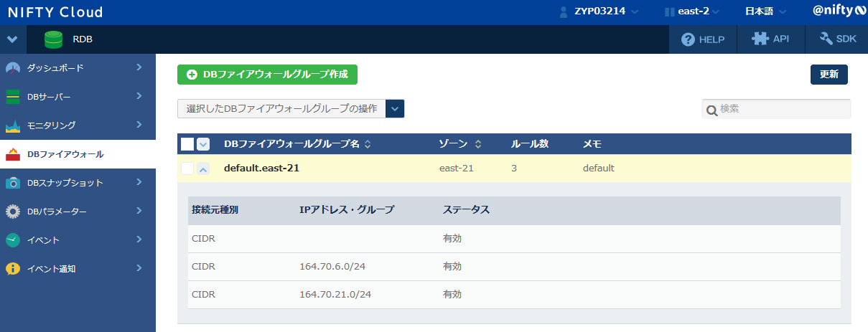Click the ステータス column header
The image size is (868, 332).
pyautogui.click(x=467, y=210)
